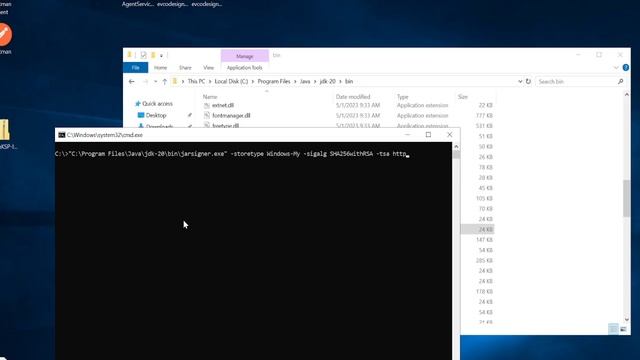Screen dimensions: 640x360
Task: Click the Explorer vertical scrollbar thumb
Action: [627, 198]
